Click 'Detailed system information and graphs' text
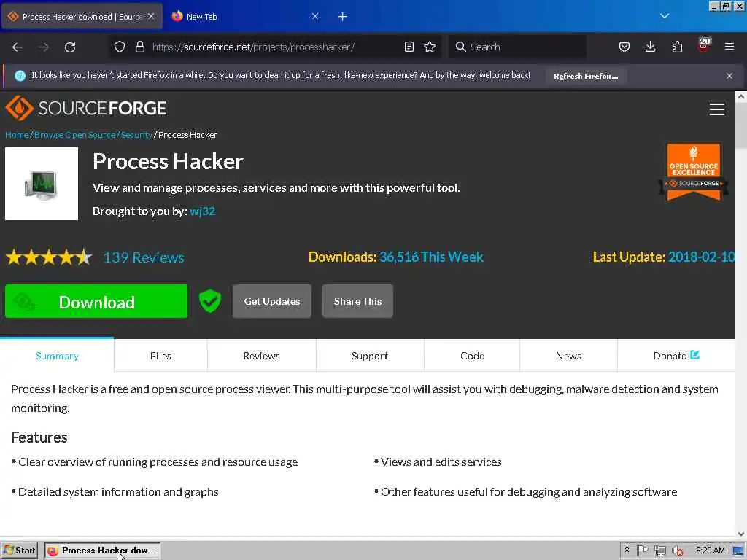Screen dimensions: 747x560 coord(118,492)
